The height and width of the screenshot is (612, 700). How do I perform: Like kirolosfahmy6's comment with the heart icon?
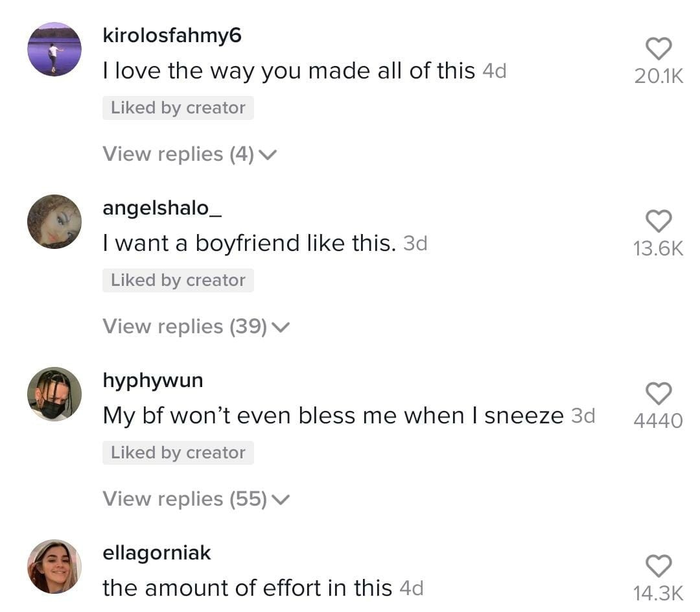pyautogui.click(x=659, y=49)
